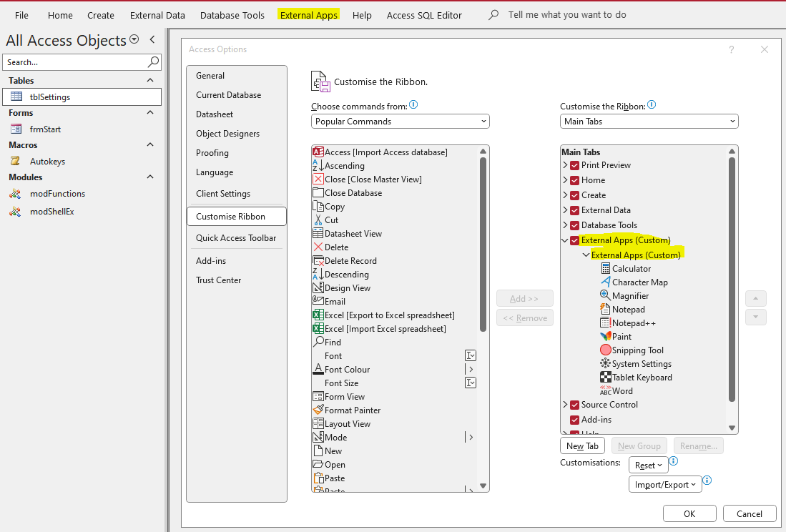Select the Word ABC icon
The image size is (786, 532).
click(605, 390)
